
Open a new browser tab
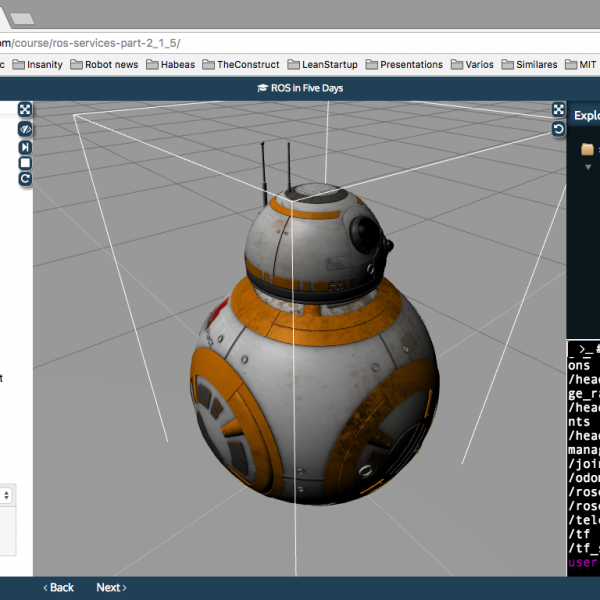(x=22, y=18)
